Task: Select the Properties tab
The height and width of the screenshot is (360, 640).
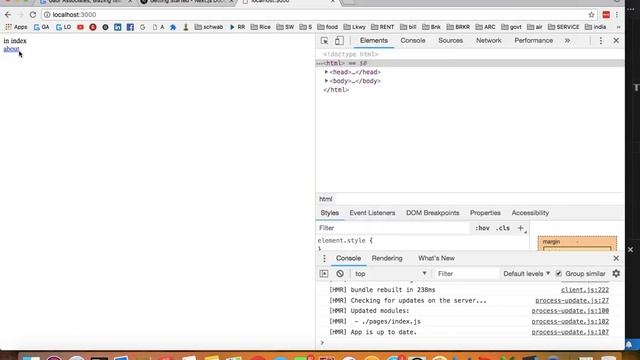Action: [x=485, y=213]
